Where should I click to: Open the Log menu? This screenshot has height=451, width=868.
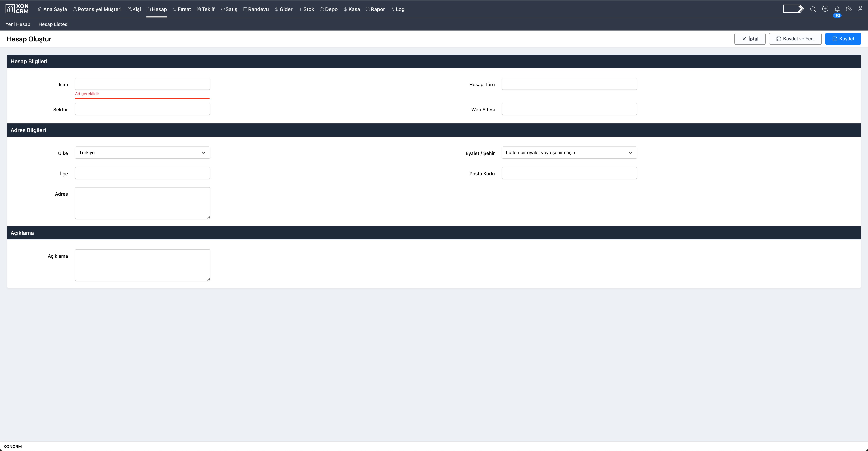pyautogui.click(x=398, y=9)
